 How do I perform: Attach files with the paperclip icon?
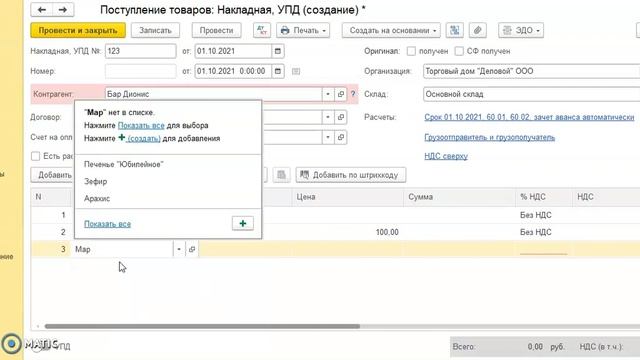[478, 30]
